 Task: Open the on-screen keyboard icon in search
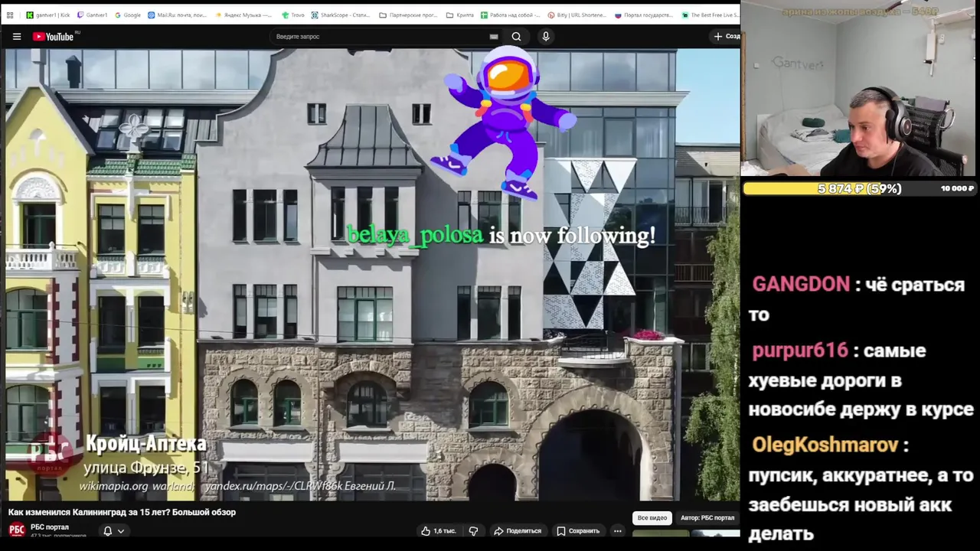(494, 37)
